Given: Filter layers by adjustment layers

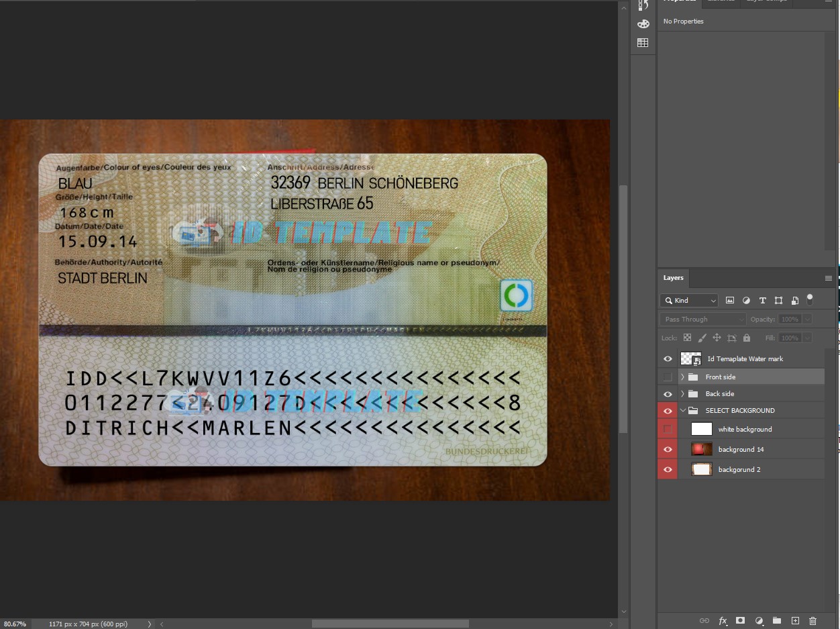Looking at the screenshot, I should coord(746,300).
